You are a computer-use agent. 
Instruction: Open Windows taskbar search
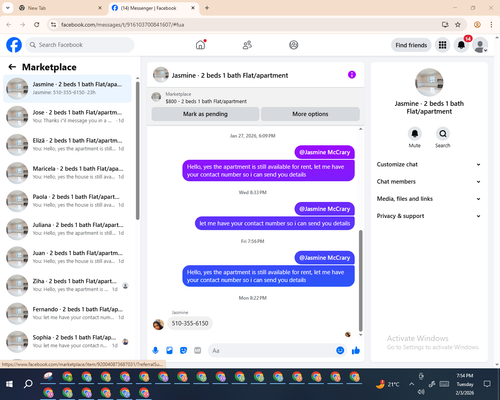tap(28, 384)
